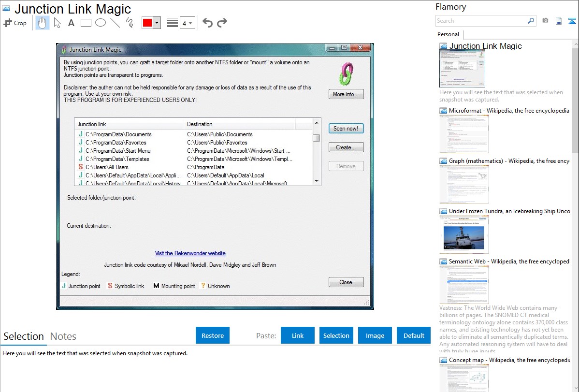Viewport: 579px width, 392px height.
Task: Paste as Link button
Action: tap(298, 335)
